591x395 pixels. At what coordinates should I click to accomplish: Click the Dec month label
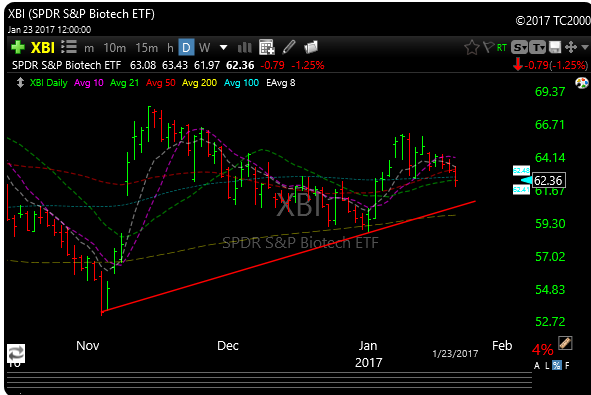coord(228,346)
